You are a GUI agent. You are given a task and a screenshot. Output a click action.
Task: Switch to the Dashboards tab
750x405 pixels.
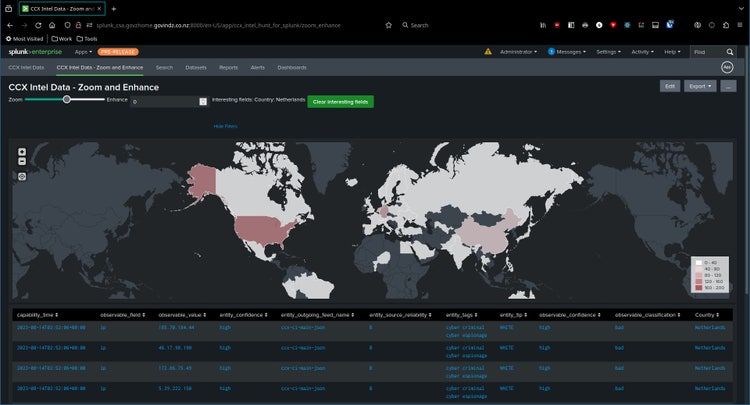point(292,67)
